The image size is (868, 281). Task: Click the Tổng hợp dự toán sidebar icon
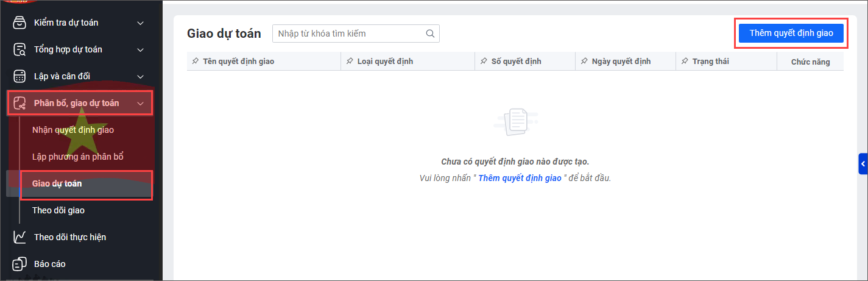(20, 49)
